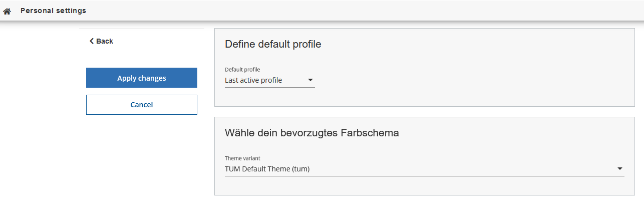Click the Default profile field label
This screenshot has height=205, width=644.
coord(242,70)
